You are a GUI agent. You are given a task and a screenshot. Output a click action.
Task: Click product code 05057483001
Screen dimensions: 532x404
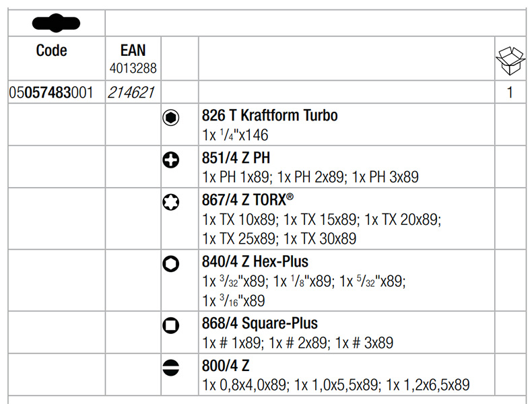pos(52,92)
